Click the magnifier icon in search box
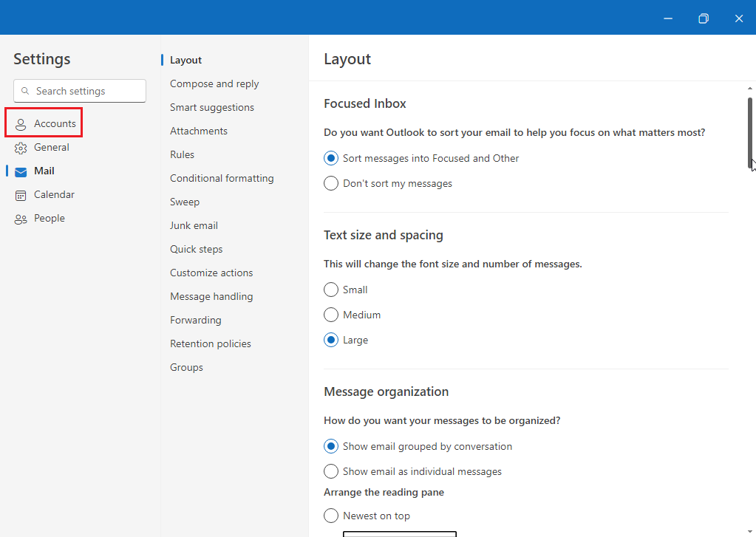The width and height of the screenshot is (756, 537). [x=25, y=91]
